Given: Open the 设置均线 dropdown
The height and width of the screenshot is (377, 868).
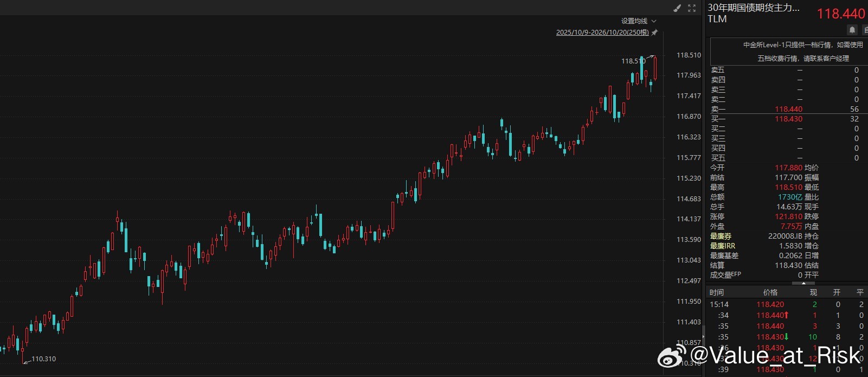Looking at the screenshot, I should (x=639, y=21).
